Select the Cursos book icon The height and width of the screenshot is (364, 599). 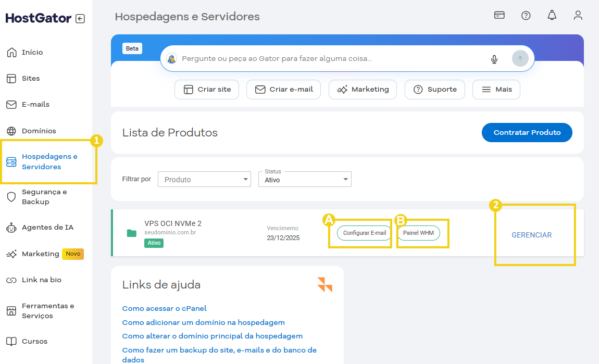(x=10, y=341)
